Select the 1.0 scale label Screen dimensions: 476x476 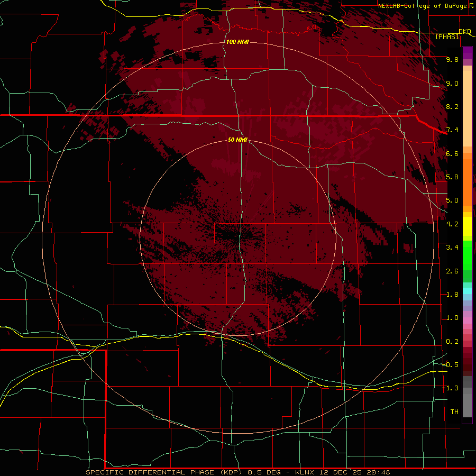(x=452, y=318)
